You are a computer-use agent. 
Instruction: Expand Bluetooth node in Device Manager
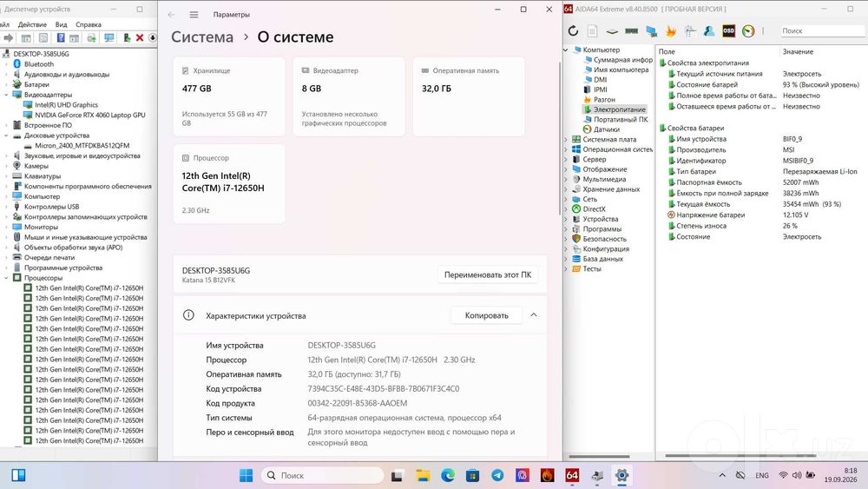click(7, 64)
